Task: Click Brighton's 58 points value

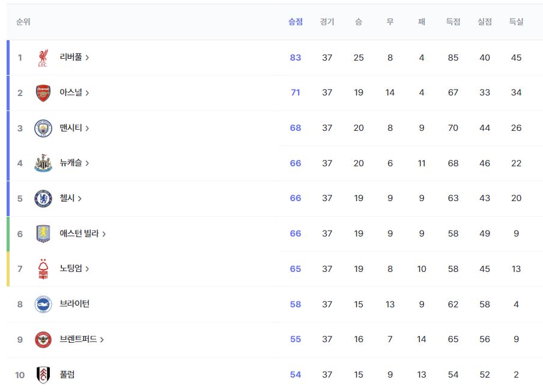Action: (x=296, y=304)
